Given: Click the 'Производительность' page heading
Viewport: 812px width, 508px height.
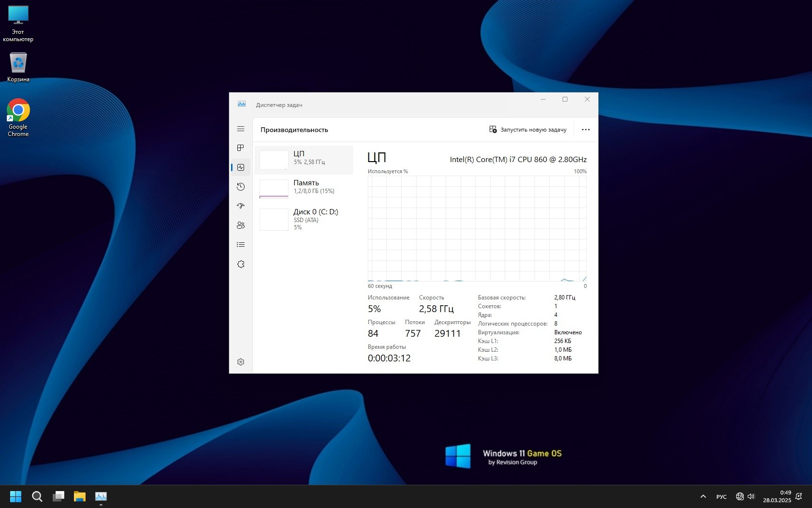Looking at the screenshot, I should (294, 130).
